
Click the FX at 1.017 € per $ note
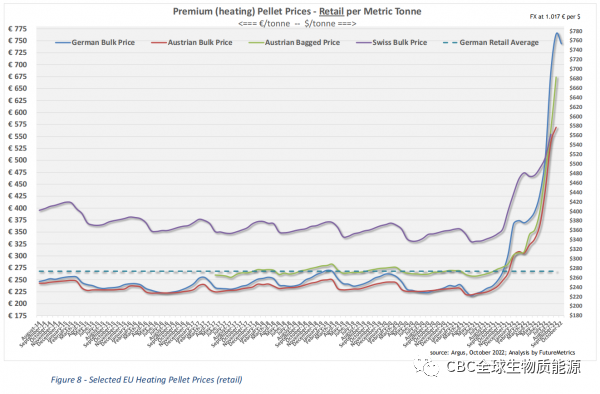[555, 16]
